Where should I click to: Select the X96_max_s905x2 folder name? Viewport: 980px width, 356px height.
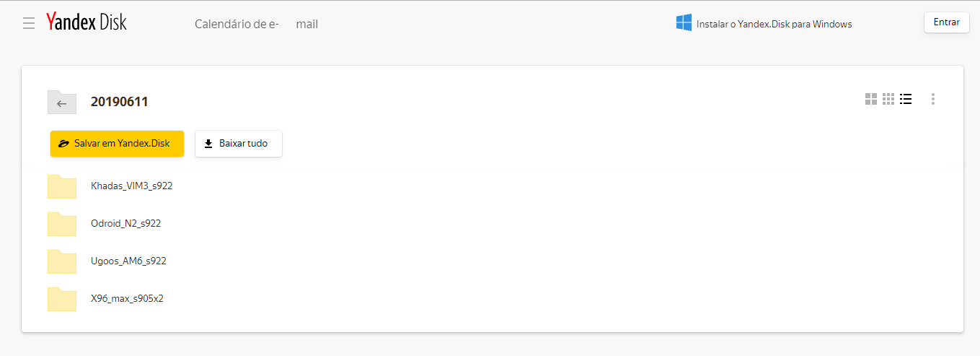pyautogui.click(x=127, y=298)
